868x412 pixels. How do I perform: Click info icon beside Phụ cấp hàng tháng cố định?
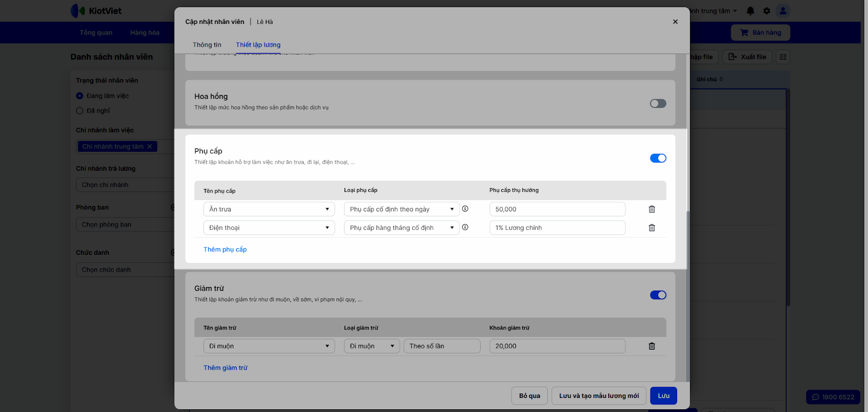465,228
